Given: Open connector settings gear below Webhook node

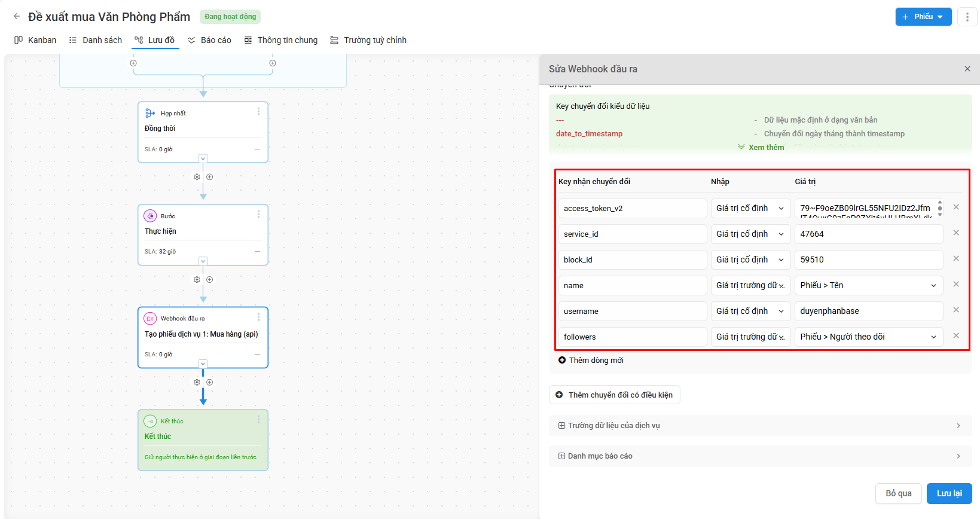Looking at the screenshot, I should click(x=197, y=382).
